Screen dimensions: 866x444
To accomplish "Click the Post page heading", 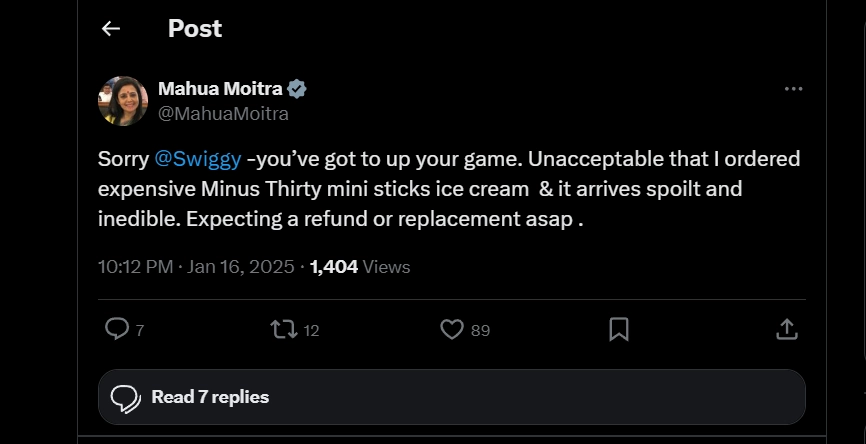I will pyautogui.click(x=195, y=29).
